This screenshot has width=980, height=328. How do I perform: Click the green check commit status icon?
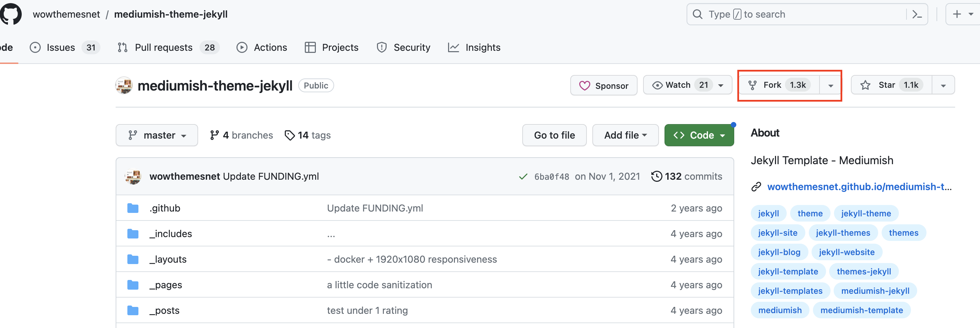coord(523,176)
